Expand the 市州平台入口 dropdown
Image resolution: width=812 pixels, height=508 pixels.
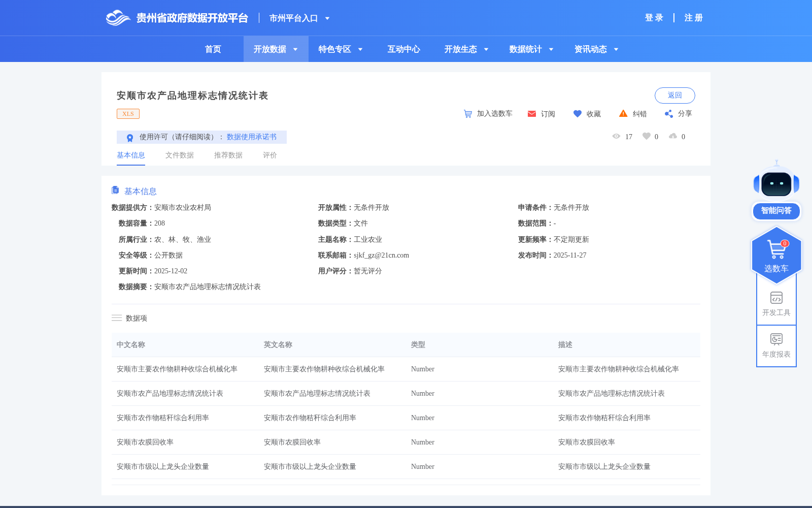(327, 18)
